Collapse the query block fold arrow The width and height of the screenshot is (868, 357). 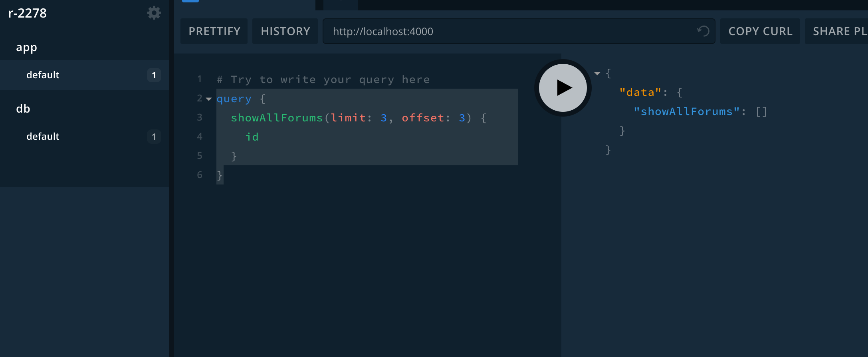click(209, 99)
